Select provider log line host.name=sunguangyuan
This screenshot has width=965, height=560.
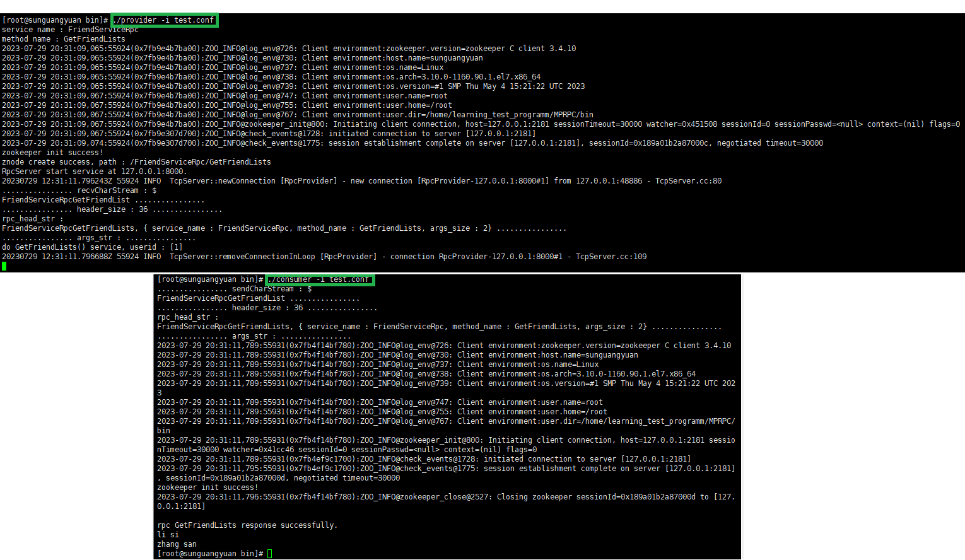[x=242, y=58]
